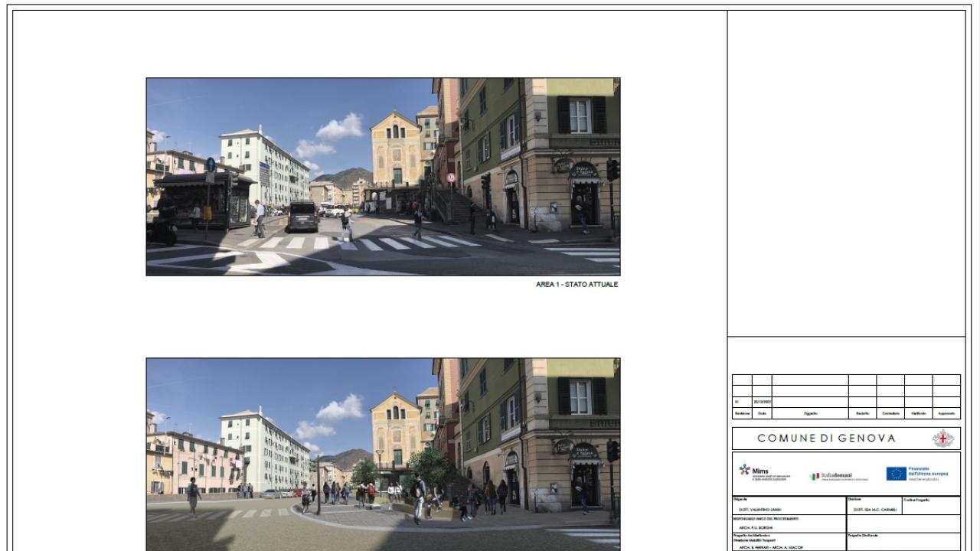Image resolution: width=980 pixels, height=551 pixels.
Task: Select the revision date cell value
Action: tap(762, 402)
